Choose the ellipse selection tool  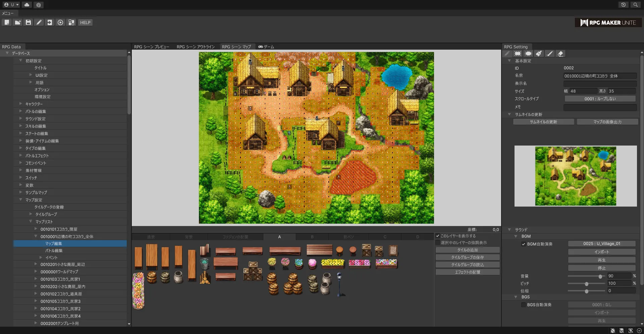coord(528,54)
